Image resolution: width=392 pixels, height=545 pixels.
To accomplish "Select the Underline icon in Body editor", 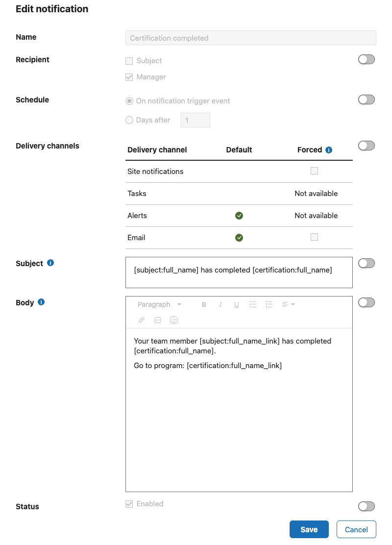I will (236, 304).
